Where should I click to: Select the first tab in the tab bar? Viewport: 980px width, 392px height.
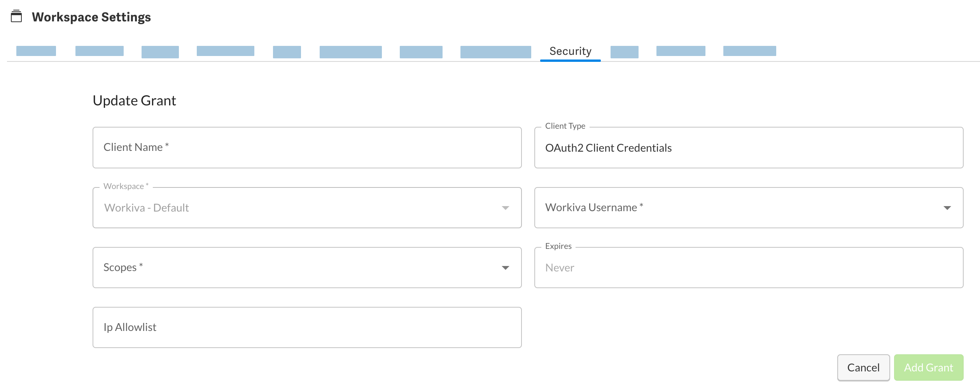point(36,51)
